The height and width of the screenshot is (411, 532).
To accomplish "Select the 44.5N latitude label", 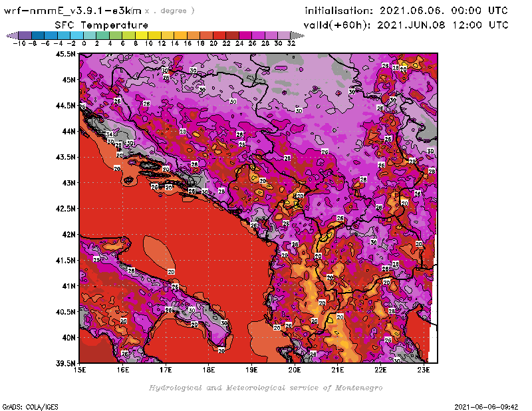I will point(65,106).
